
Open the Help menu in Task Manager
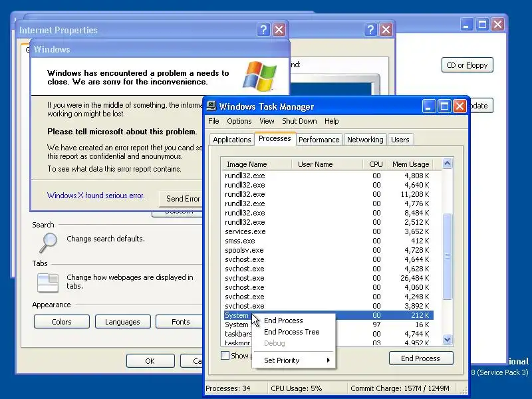tap(331, 121)
